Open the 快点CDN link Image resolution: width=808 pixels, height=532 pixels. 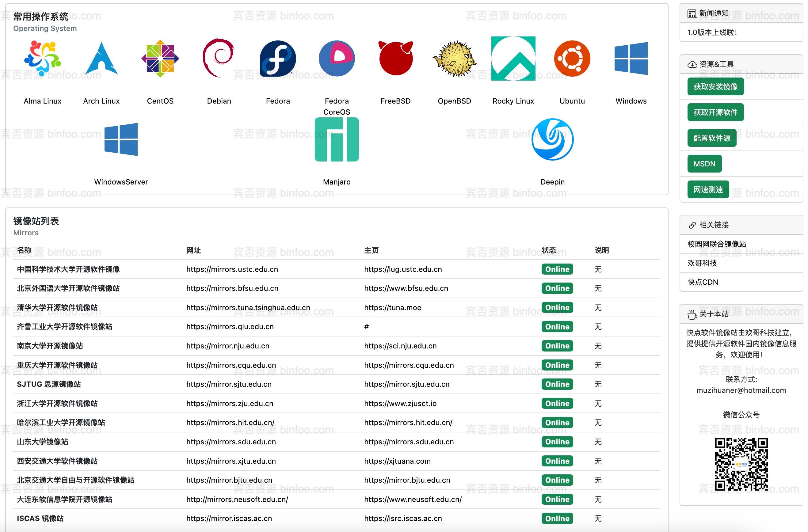[703, 282]
